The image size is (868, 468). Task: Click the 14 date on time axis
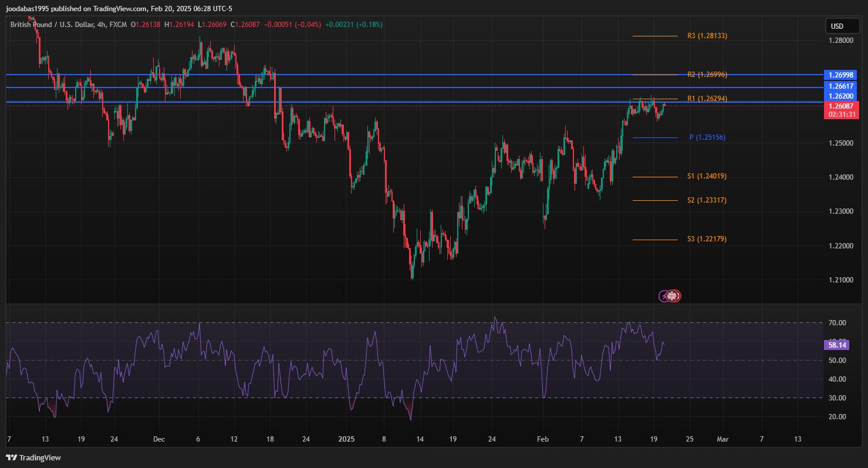420,439
